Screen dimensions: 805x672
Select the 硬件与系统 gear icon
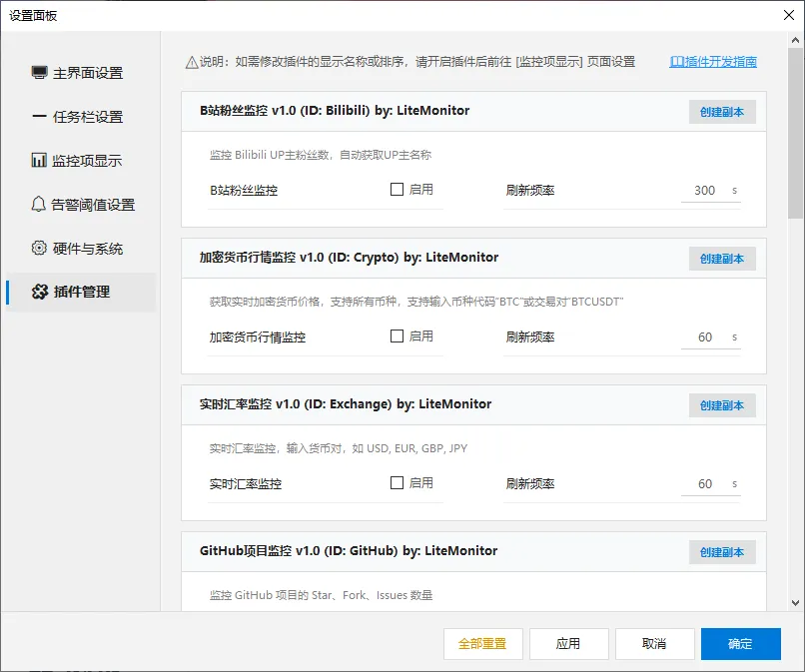[38, 249]
